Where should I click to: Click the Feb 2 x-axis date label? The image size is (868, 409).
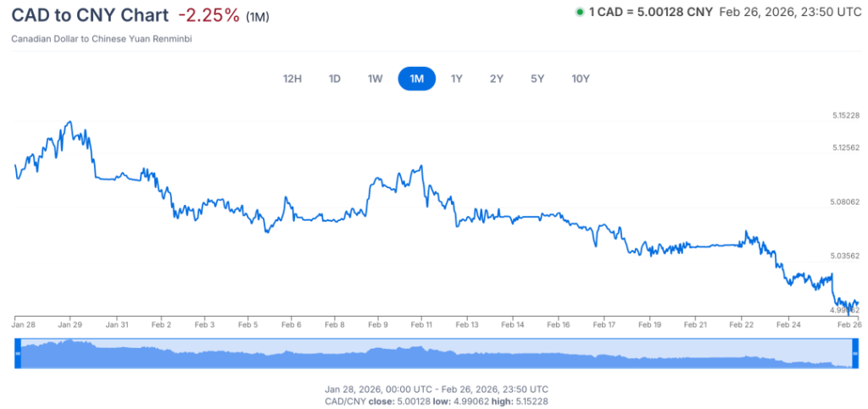tap(161, 324)
